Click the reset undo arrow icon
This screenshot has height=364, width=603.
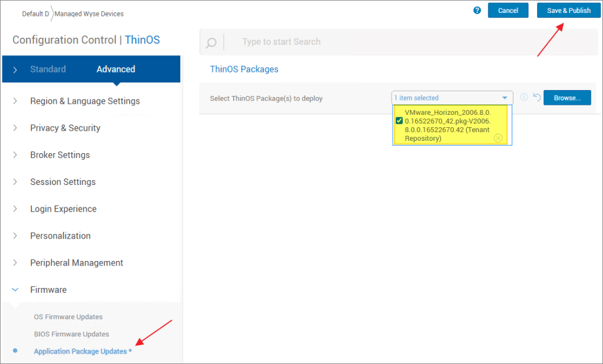(x=536, y=98)
